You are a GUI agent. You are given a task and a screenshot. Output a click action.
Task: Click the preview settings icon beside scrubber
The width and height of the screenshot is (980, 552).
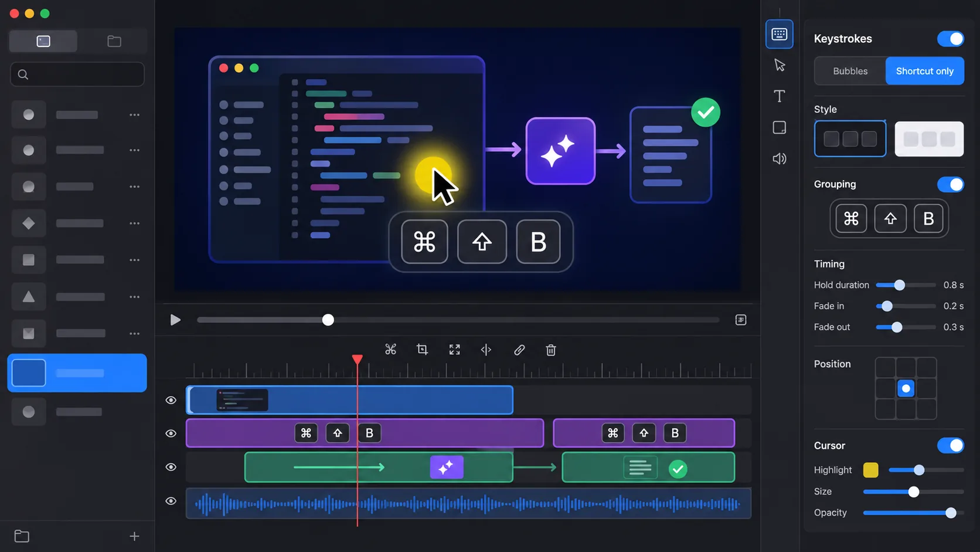pos(741,320)
